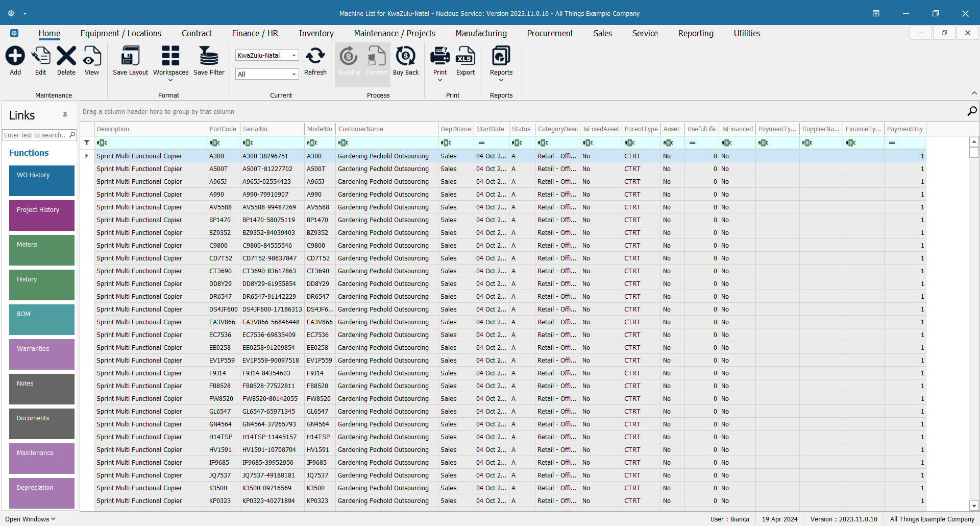Click the Save Layout icon
This screenshot has width=980, height=526.
pyautogui.click(x=130, y=56)
